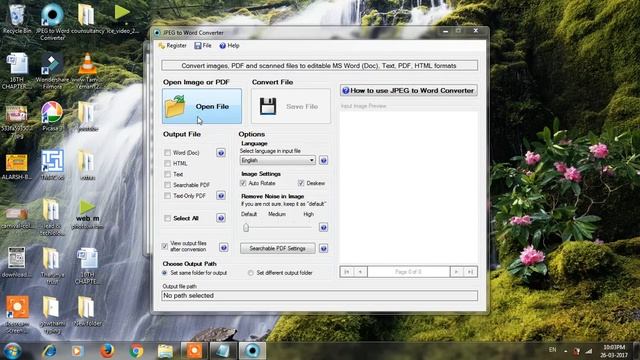Viewport: 640px width, 360px height.
Task: Switch to JPEG to Word Converter taskbar item
Action: [252, 351]
